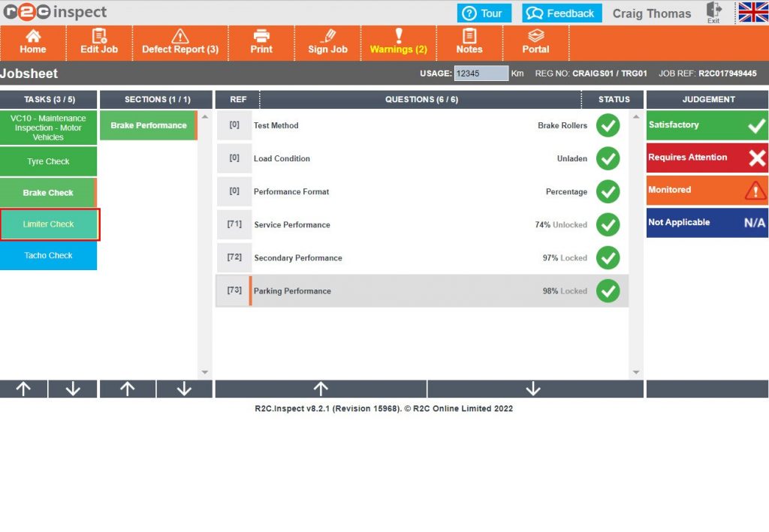View the Warnings list
The image size is (769, 532).
[x=398, y=44]
